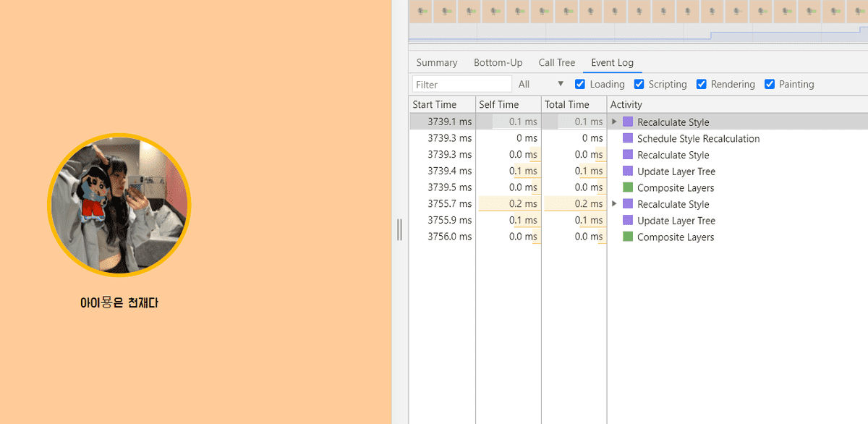Image resolution: width=868 pixels, height=424 pixels.
Task: Expand the Recalculate Style entry at 3739.1 ms
Action: pos(615,122)
